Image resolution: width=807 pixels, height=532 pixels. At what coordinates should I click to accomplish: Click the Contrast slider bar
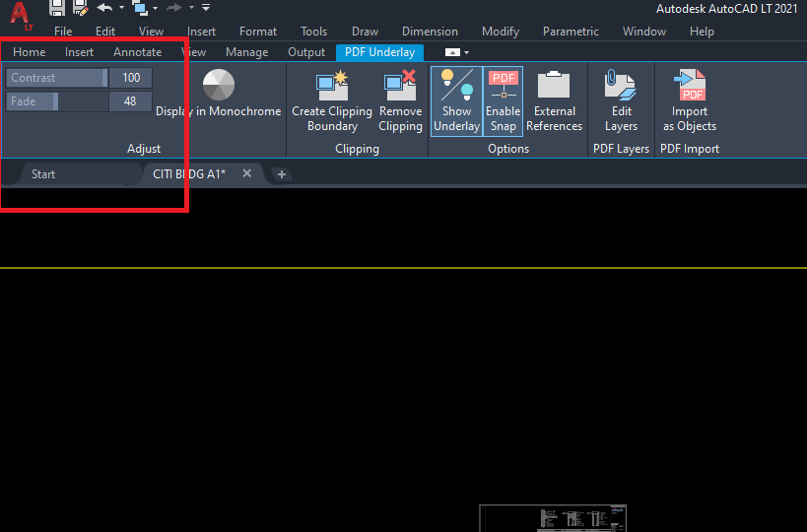[x=57, y=78]
